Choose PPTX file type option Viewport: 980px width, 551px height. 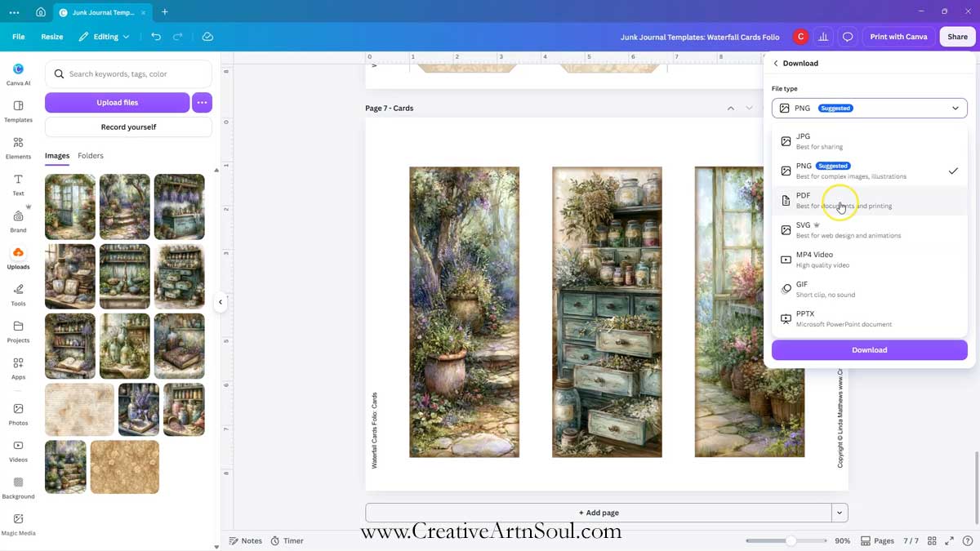pos(869,318)
